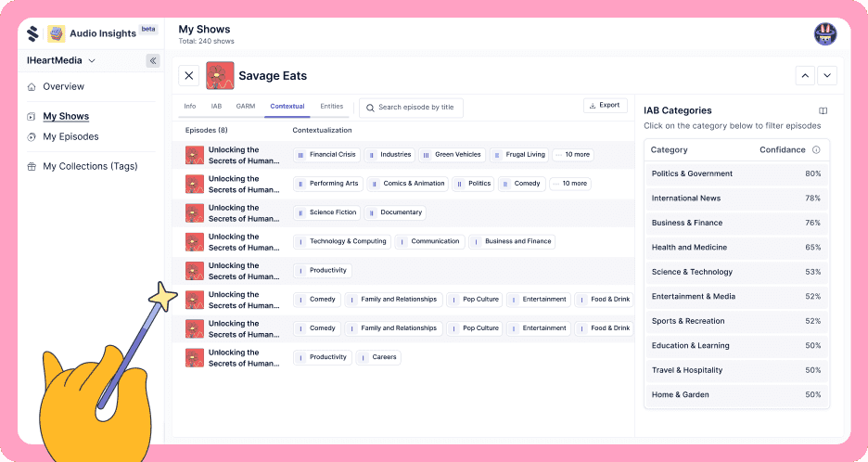Click the Savage Eats show artwork
This screenshot has height=462, width=868.
pos(220,76)
